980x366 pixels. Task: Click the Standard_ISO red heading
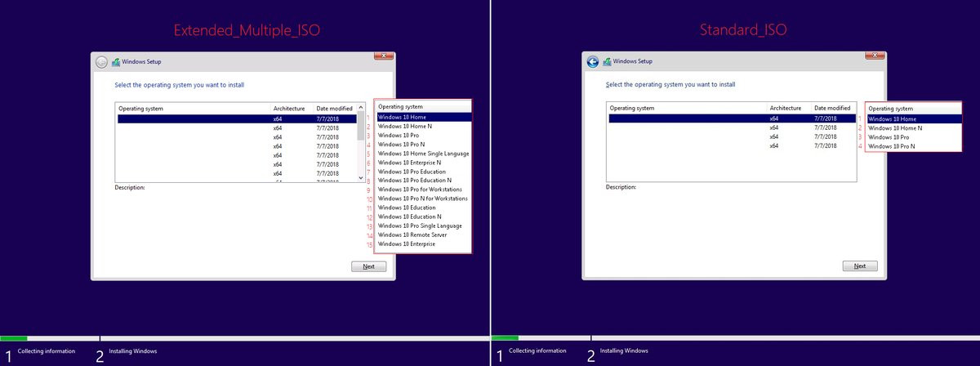[742, 31]
